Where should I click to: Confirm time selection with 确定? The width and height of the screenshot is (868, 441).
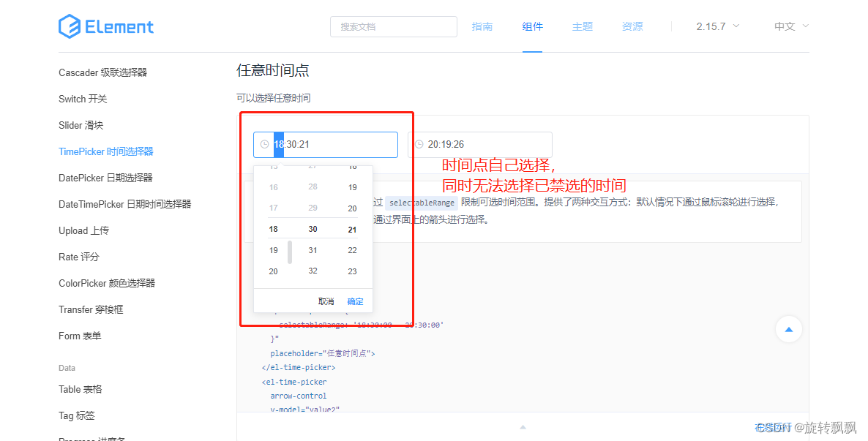click(356, 301)
